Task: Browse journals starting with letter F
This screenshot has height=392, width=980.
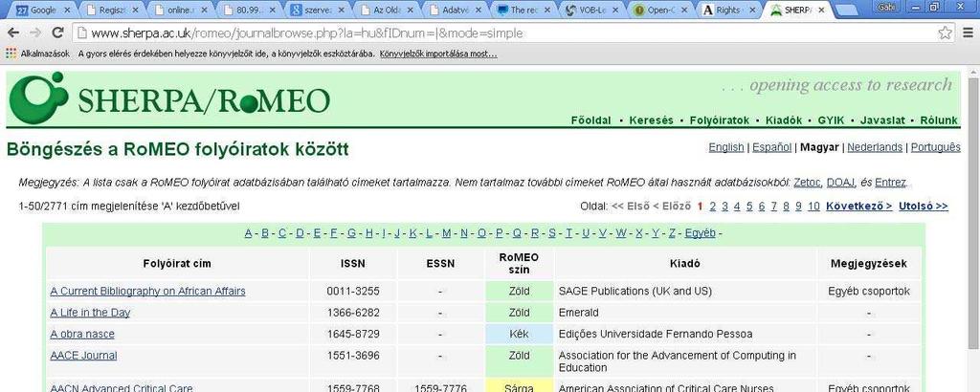Action: [x=333, y=233]
